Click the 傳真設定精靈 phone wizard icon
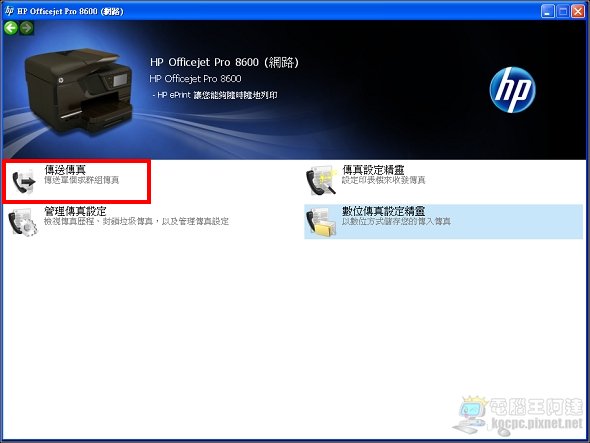 click(x=321, y=181)
